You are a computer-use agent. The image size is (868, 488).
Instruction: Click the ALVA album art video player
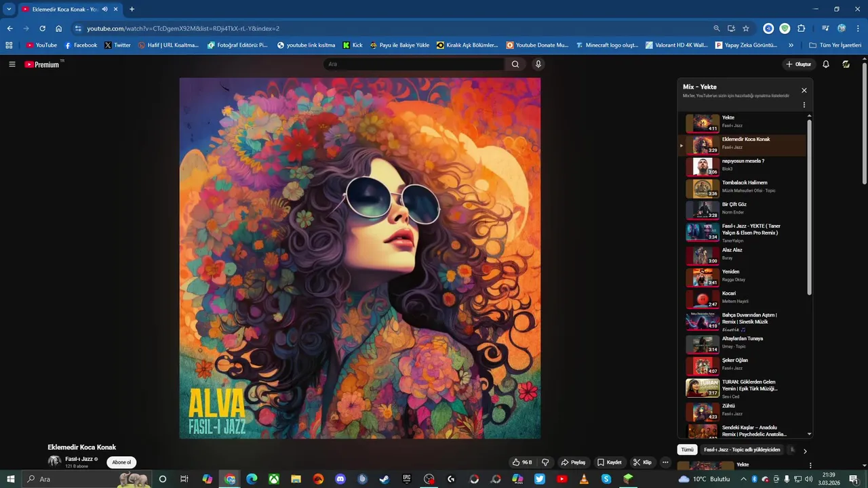(x=360, y=258)
